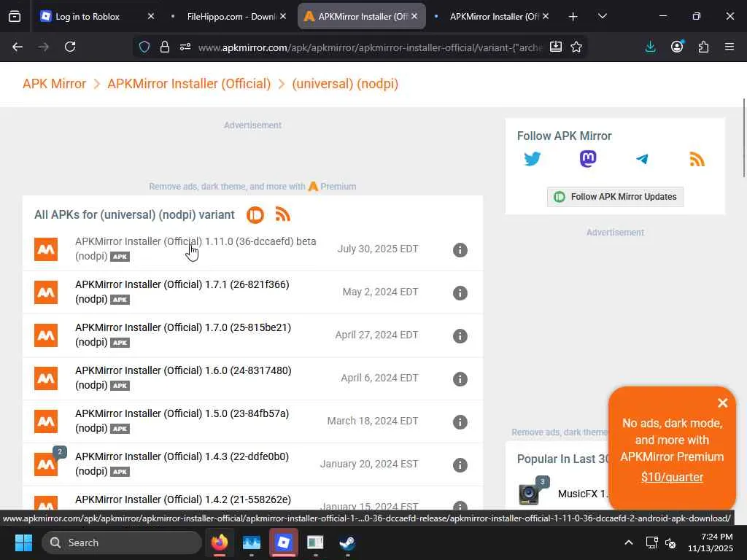
Task: Open APKMirror Installer 1.11.0 beta link
Action: pos(196,248)
